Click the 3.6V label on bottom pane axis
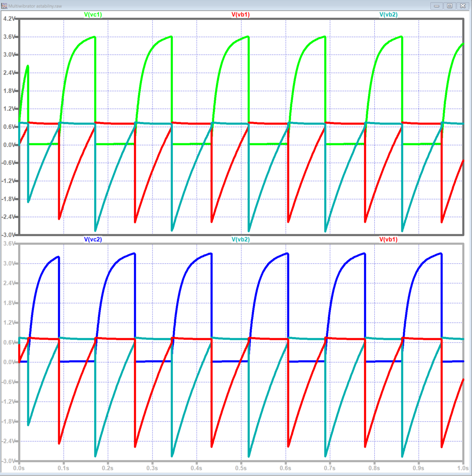Screen dimensions: 472x476 pyautogui.click(x=9, y=244)
